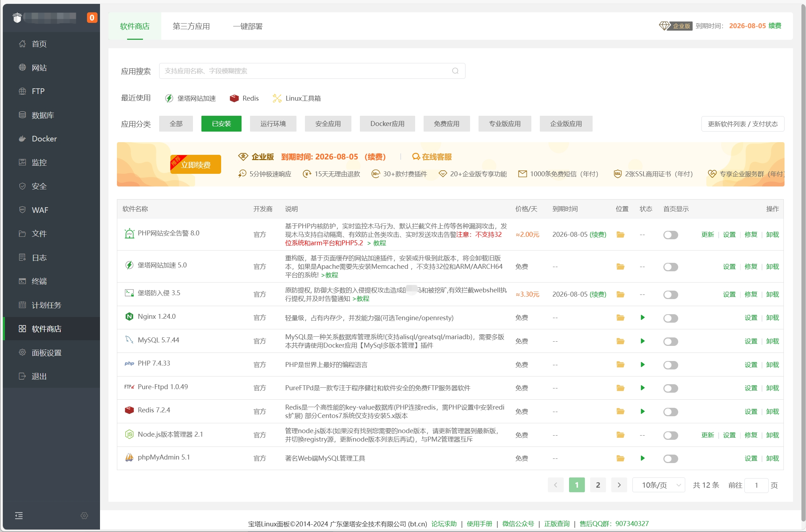Select the 安全应用 category filter
The height and width of the screenshot is (532, 806).
328,124
